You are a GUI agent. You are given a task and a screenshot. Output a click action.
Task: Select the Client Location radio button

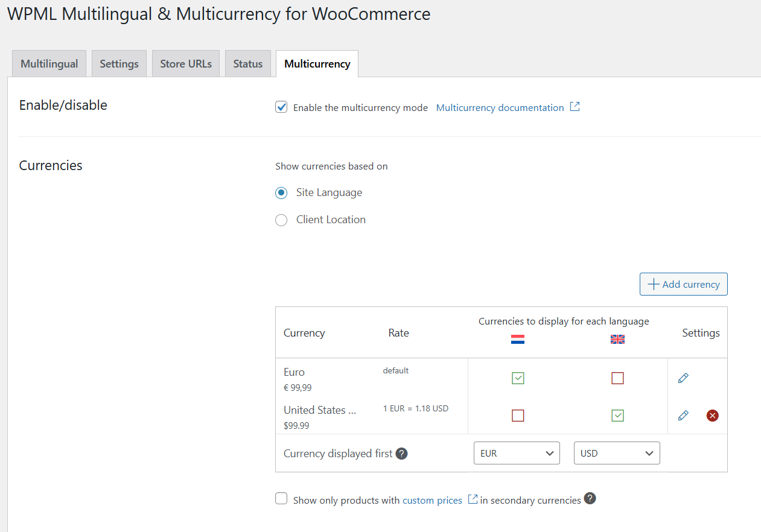[x=281, y=220]
